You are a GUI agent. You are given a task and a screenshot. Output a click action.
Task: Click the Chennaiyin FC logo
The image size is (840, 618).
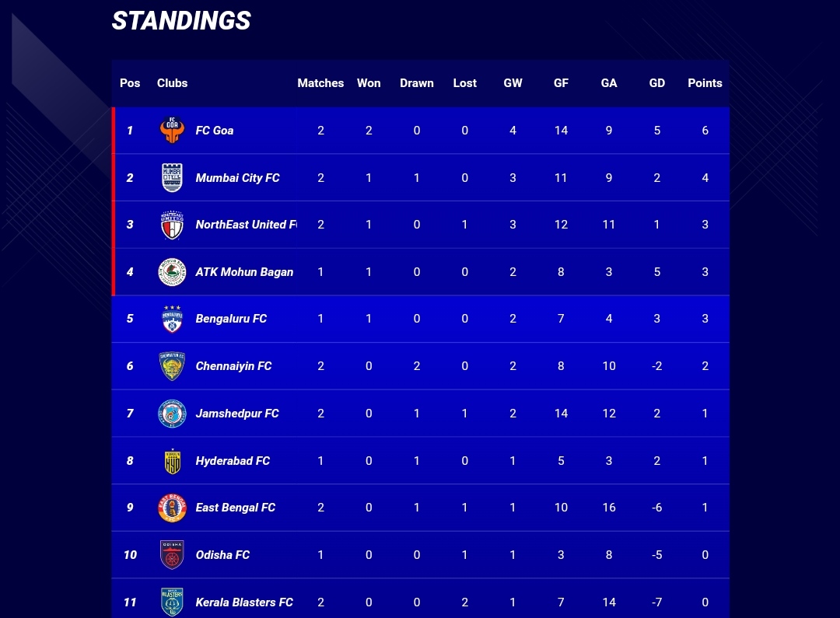[x=172, y=366]
